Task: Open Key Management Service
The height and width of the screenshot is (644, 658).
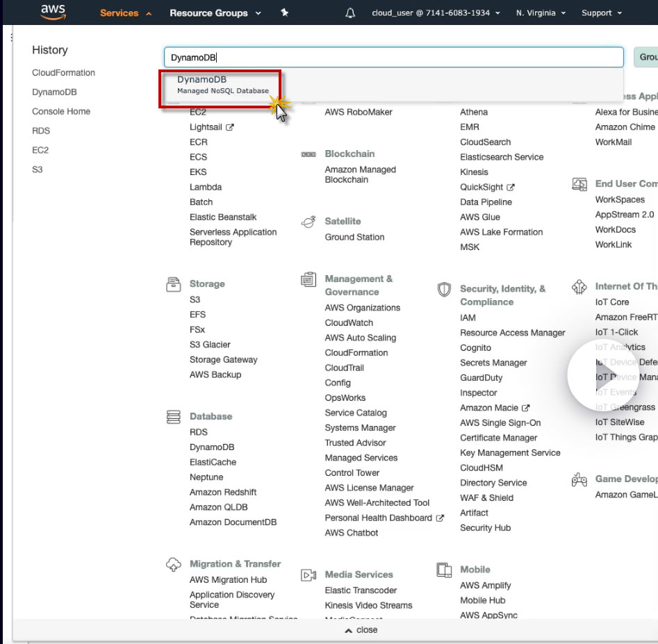Action: (510, 453)
